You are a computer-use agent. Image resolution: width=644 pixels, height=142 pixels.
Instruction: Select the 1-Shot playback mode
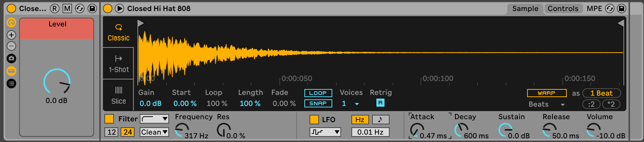(x=119, y=64)
